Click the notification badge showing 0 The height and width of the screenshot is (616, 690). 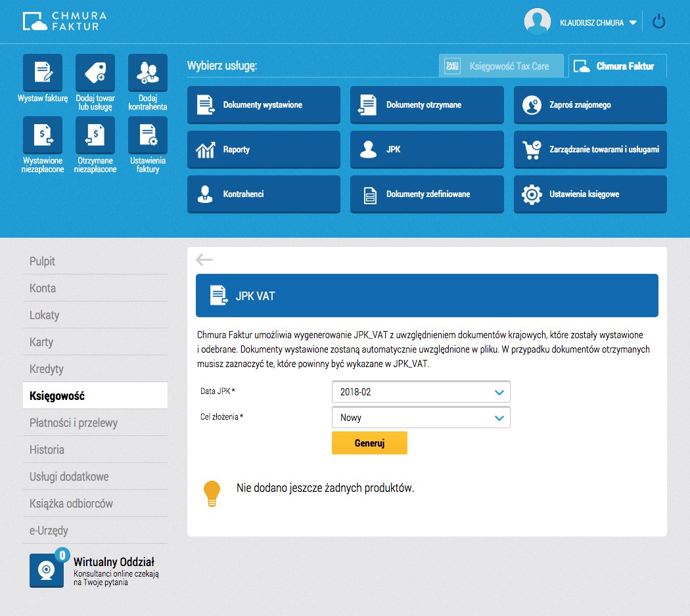point(62,555)
